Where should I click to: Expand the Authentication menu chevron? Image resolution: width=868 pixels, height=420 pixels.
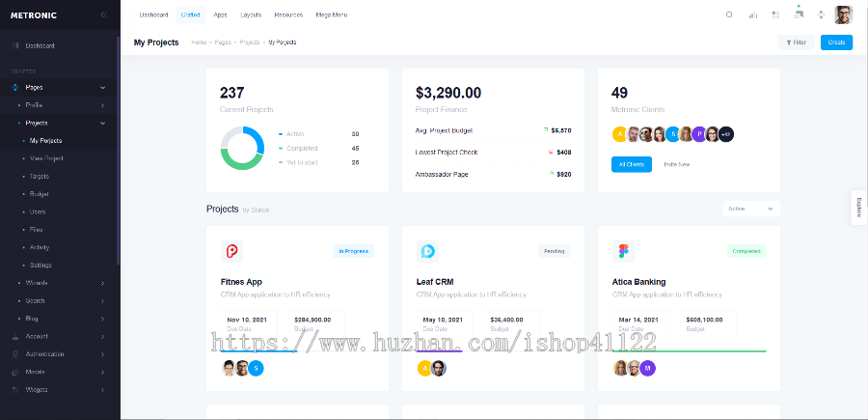point(103,354)
